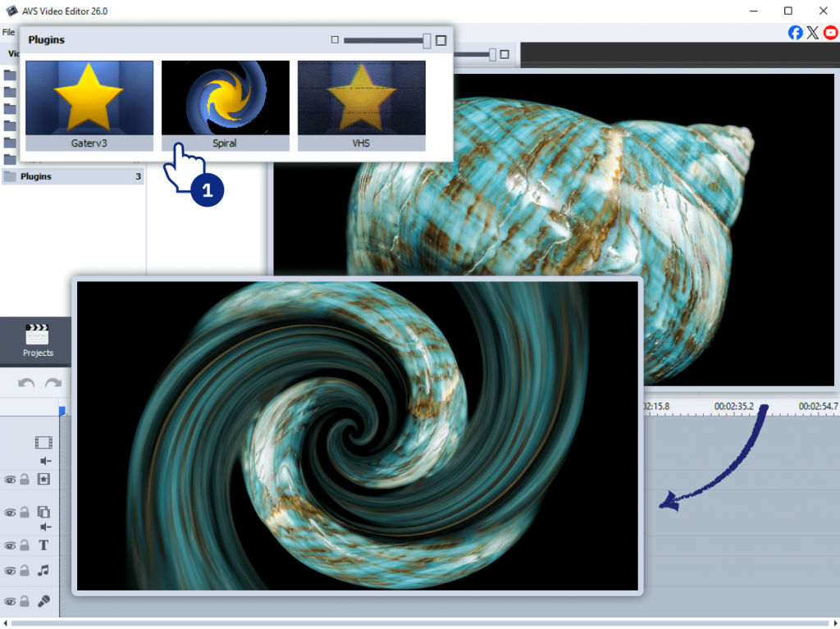The width and height of the screenshot is (840, 629).
Task: Lock the voice recording track
Action: 25,601
